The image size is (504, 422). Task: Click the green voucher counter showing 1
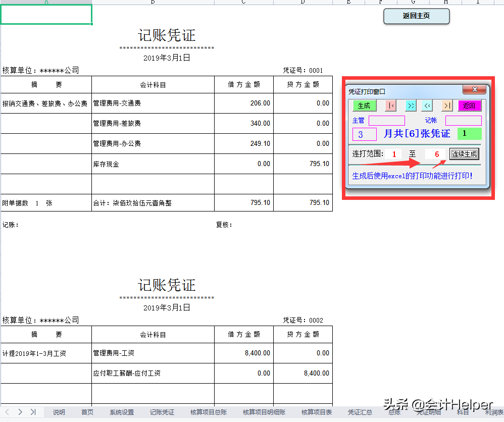(470, 134)
